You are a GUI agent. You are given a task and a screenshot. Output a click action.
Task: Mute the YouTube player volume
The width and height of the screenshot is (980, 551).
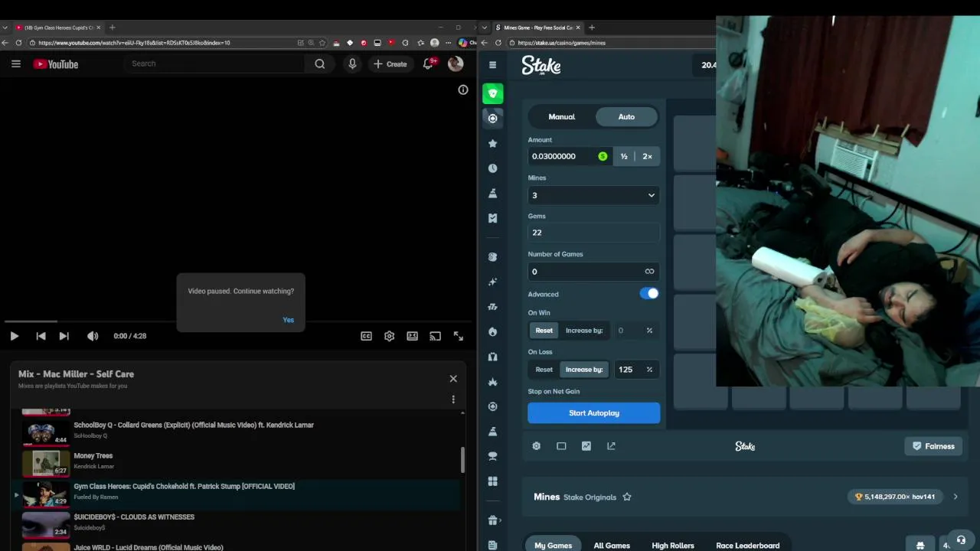click(93, 336)
